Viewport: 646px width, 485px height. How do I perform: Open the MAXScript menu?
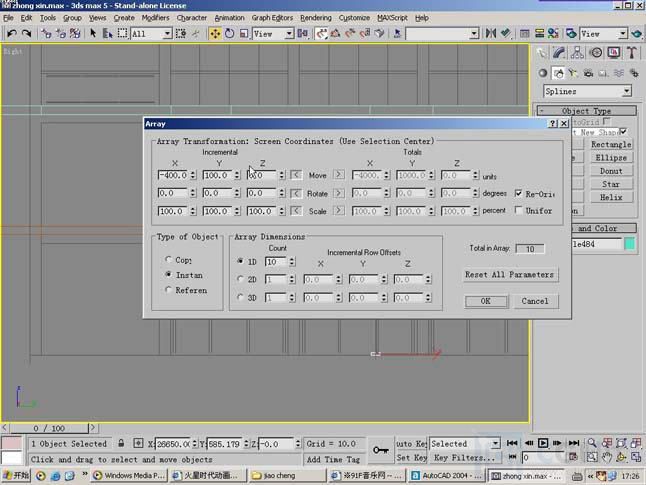click(392, 18)
